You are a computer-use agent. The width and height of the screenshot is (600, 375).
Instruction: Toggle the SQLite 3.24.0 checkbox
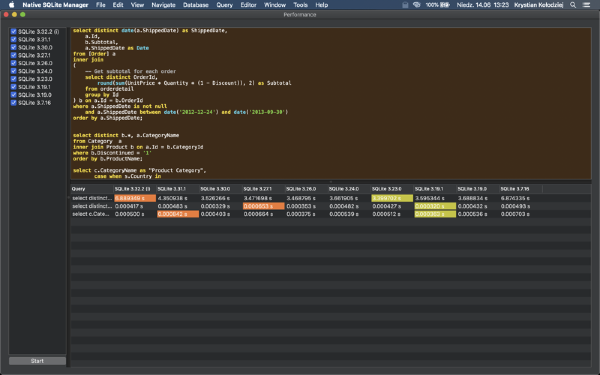14,71
